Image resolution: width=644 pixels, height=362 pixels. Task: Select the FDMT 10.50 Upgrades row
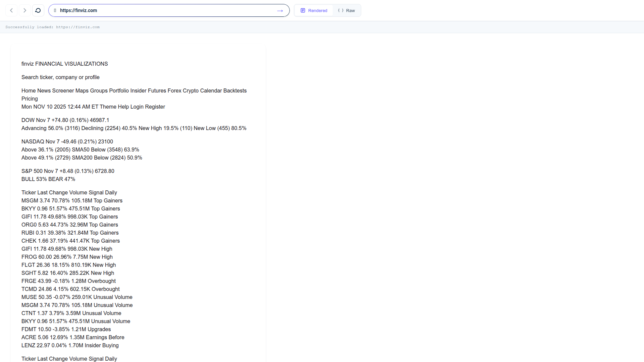coord(66,329)
